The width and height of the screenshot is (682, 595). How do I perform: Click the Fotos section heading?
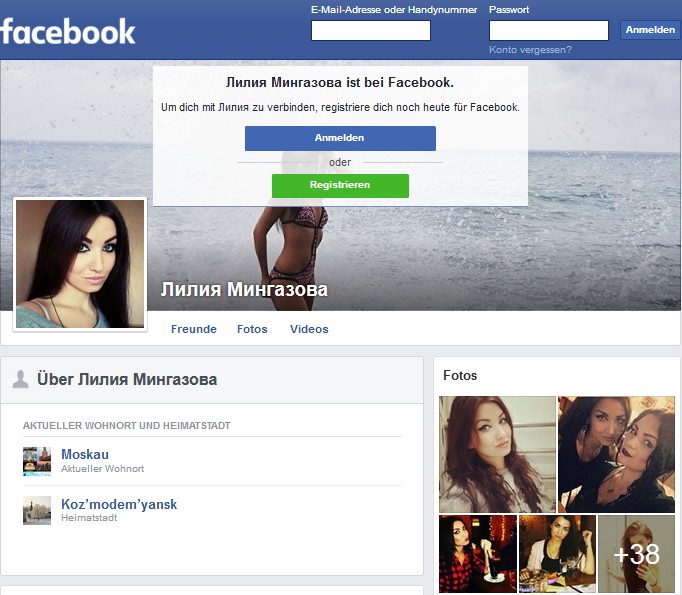(x=460, y=375)
